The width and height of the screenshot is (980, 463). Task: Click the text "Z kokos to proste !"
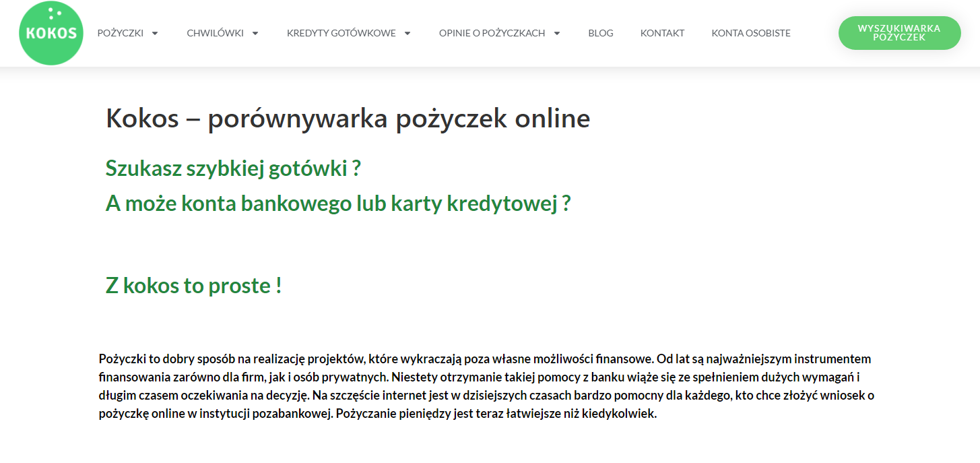pos(194,286)
